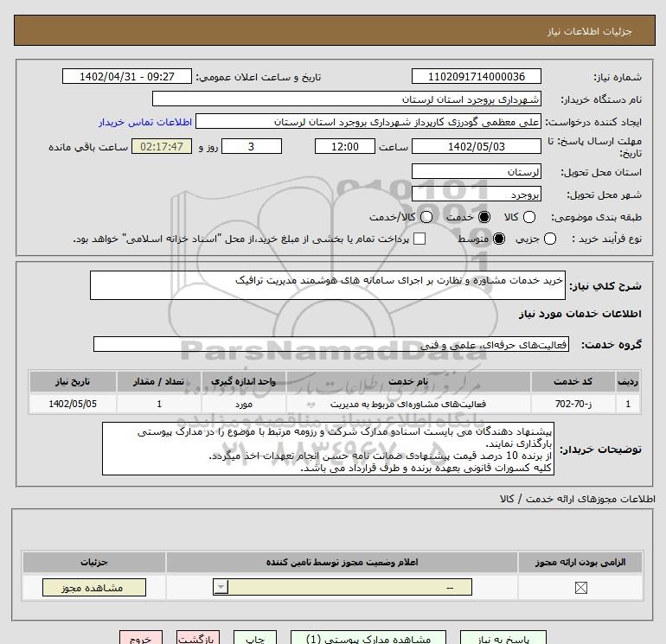Click the remaining time countdown 02:17:47
Screen dimensions: 666x644
tap(162, 146)
